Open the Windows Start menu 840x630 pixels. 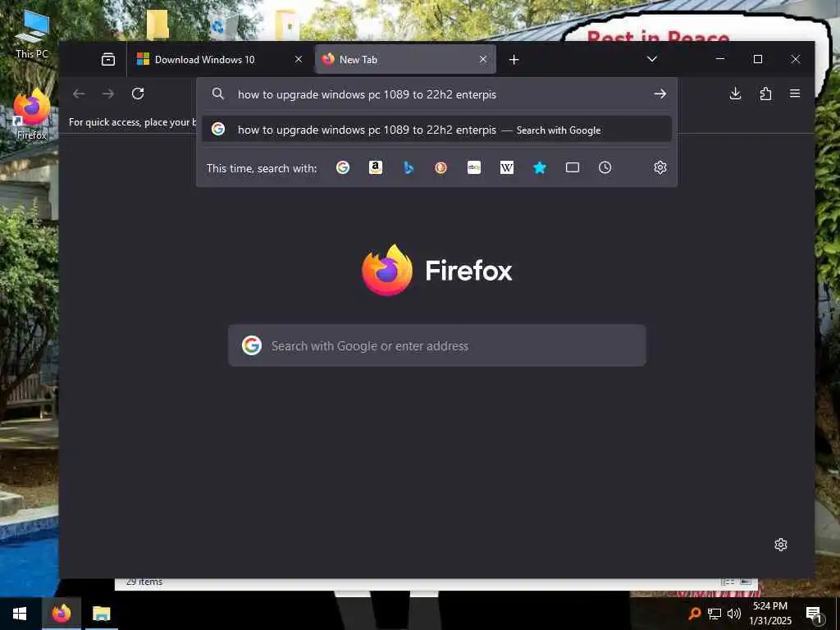20,614
